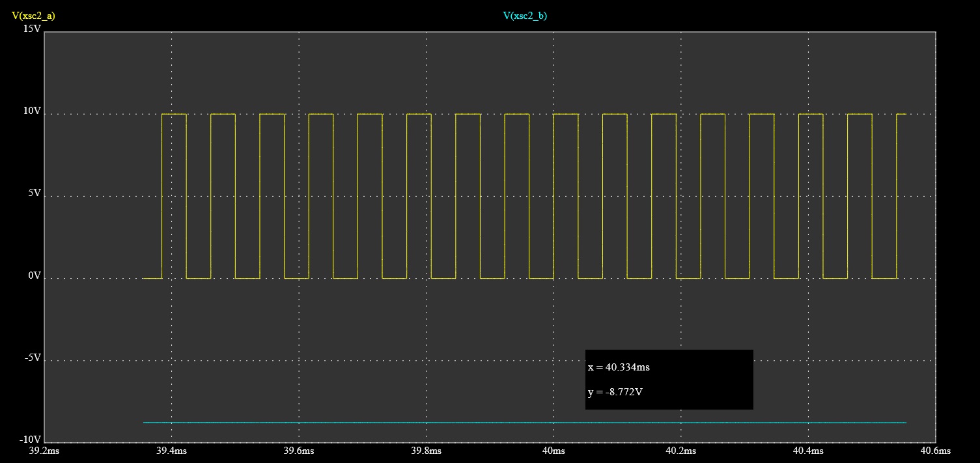Click the 39.4ms time axis label
The image size is (980, 463).
[x=172, y=451]
